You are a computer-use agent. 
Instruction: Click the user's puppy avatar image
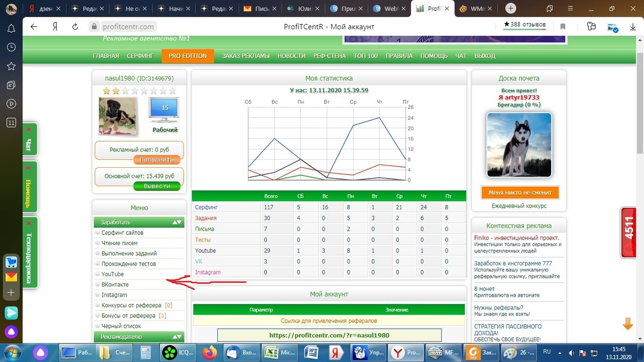(118, 116)
